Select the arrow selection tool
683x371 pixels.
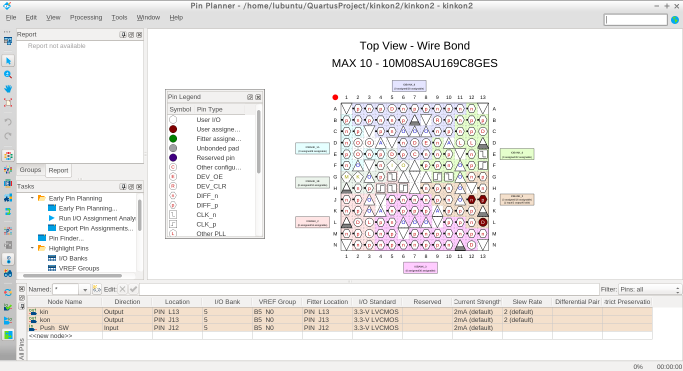pyautogui.click(x=8, y=61)
